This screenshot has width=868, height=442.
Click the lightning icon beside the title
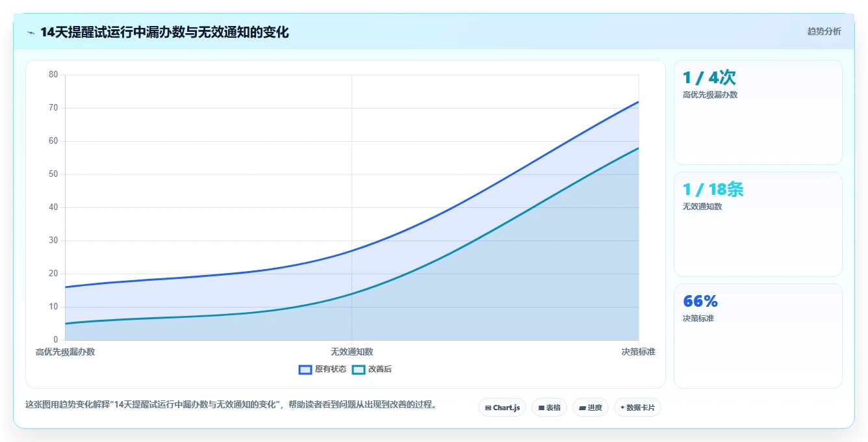(x=31, y=32)
